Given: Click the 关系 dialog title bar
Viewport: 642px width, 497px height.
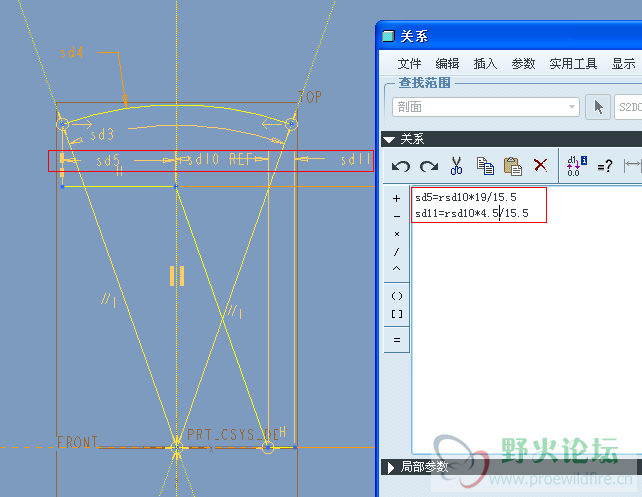Looking at the screenshot, I should coord(509,36).
